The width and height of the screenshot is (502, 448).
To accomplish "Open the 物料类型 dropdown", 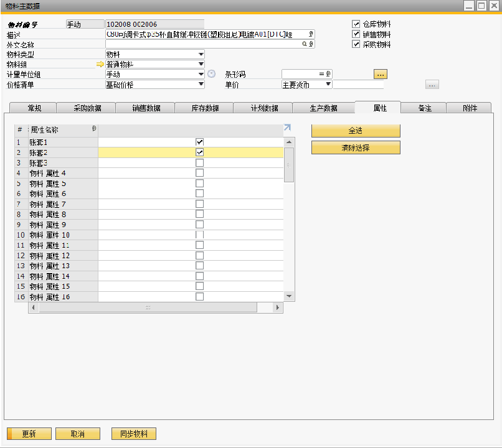I will click(201, 55).
